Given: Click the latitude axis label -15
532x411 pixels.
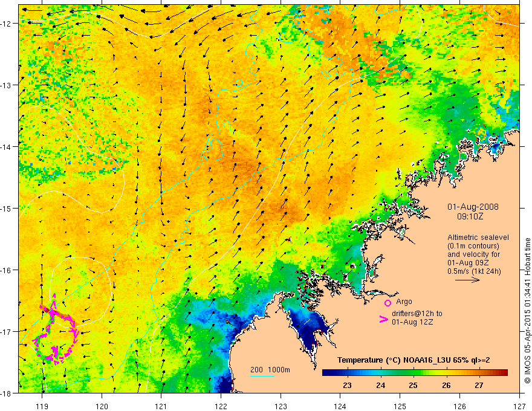Looking at the screenshot, I should click(x=7, y=209).
